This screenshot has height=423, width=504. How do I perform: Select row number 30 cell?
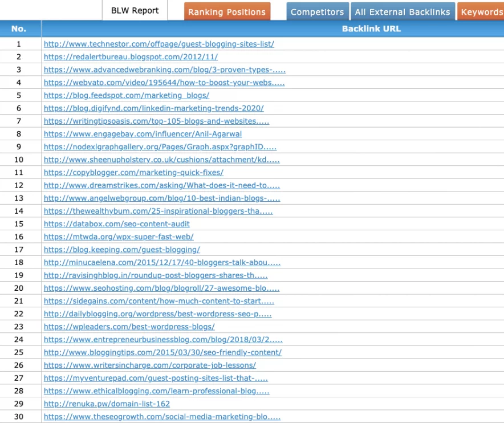(19, 417)
